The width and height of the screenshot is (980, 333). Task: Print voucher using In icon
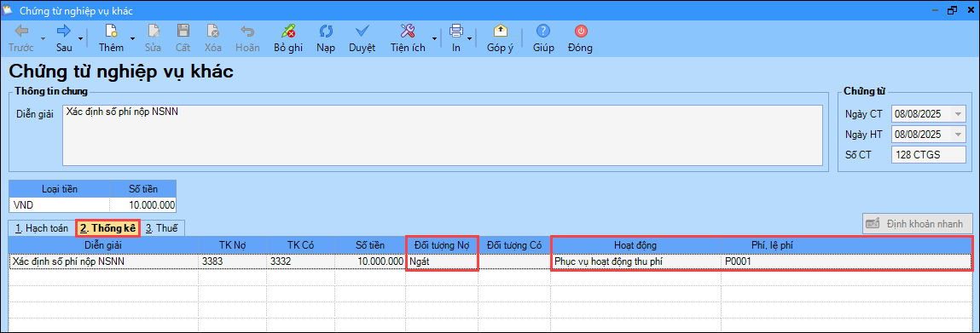tap(456, 38)
